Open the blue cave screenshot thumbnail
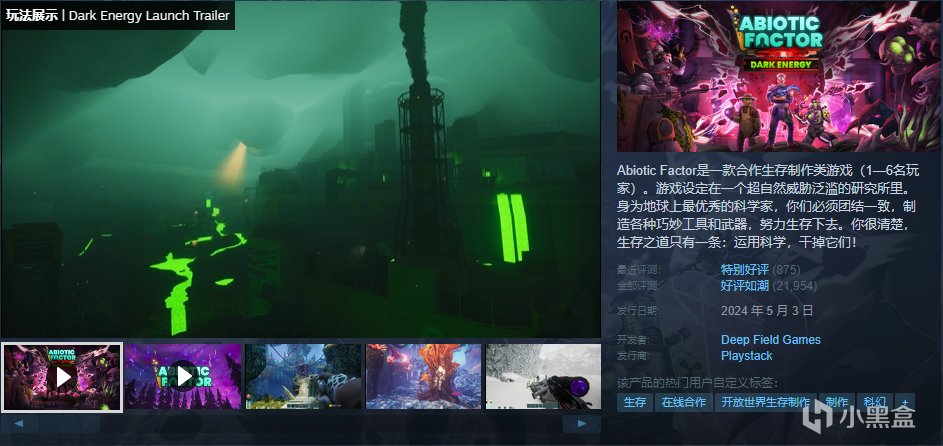The image size is (943, 446). point(303,376)
